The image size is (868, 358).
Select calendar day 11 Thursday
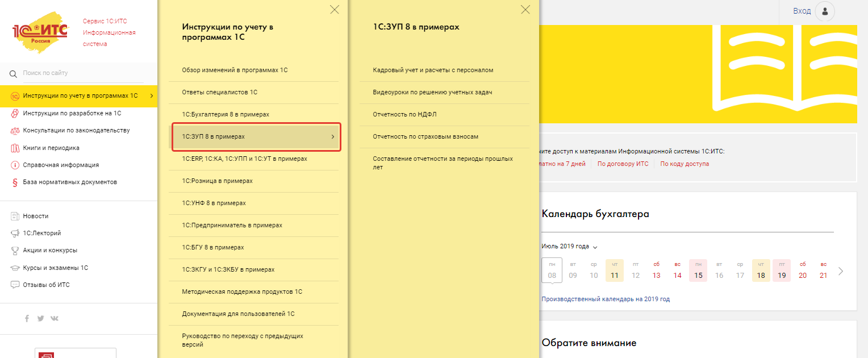[615, 270]
